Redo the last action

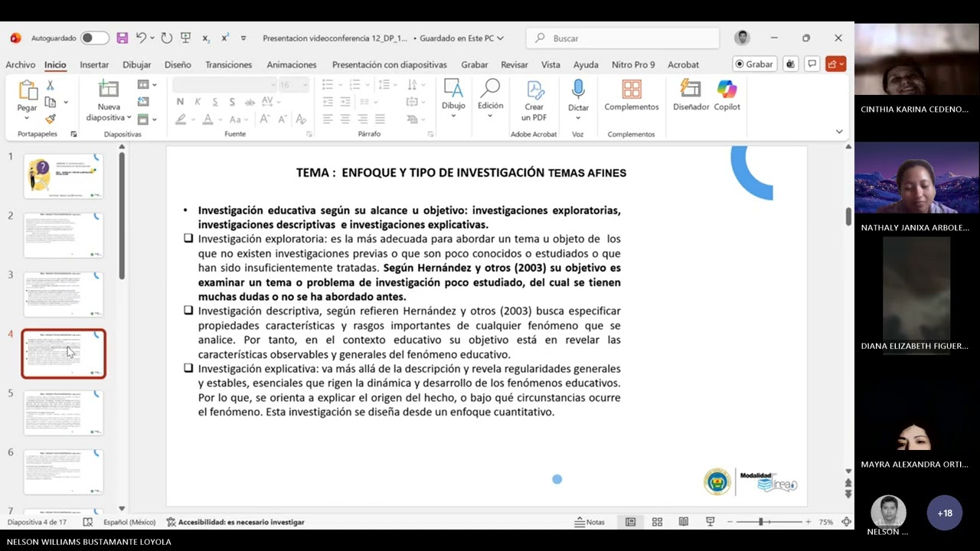pyautogui.click(x=167, y=37)
